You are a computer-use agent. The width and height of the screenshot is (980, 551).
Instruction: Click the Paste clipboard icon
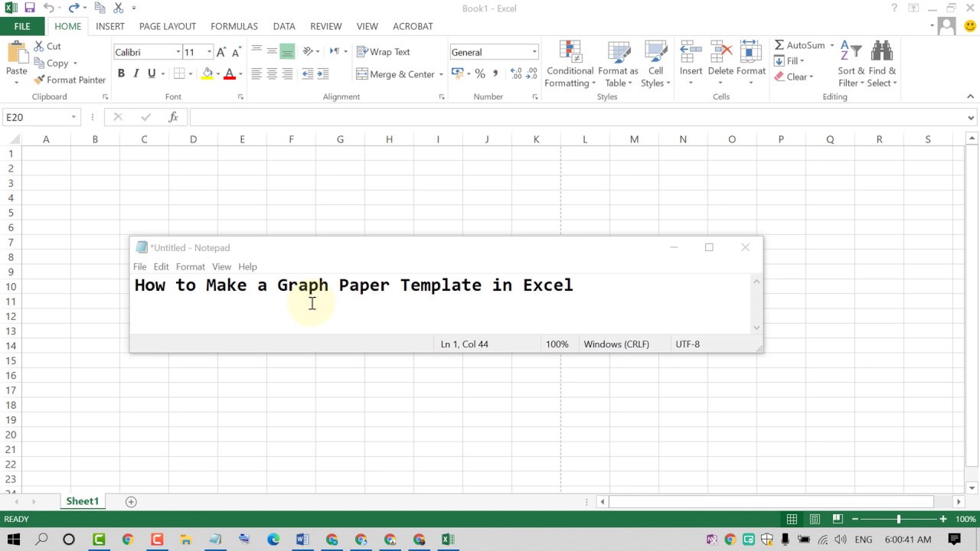pyautogui.click(x=16, y=54)
